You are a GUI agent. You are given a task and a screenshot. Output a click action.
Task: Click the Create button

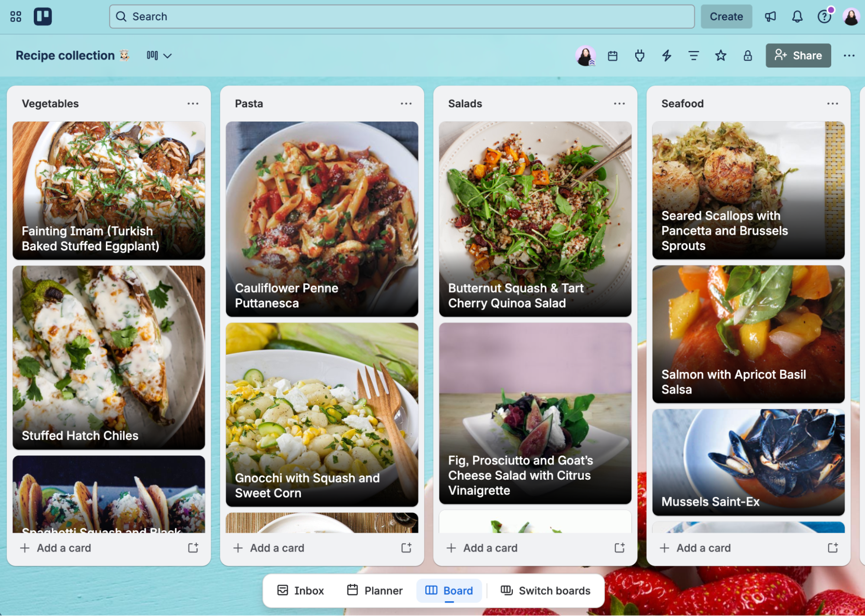(x=726, y=16)
